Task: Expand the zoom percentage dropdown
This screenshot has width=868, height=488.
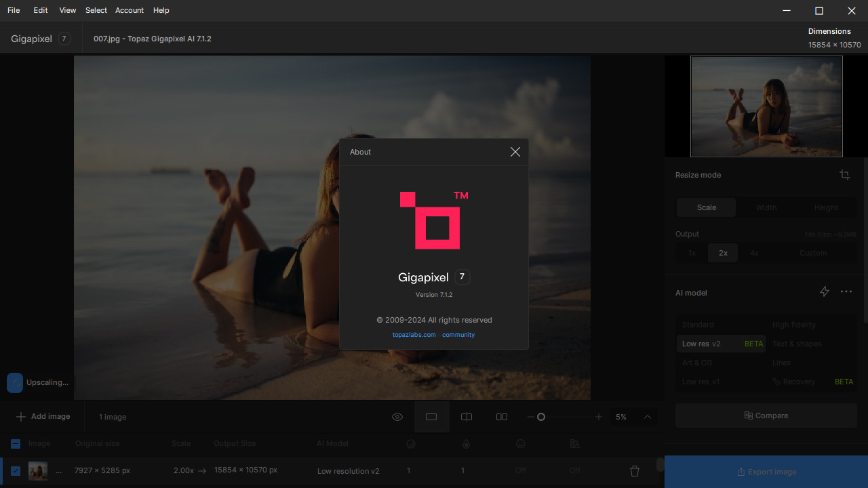Action: (x=647, y=417)
